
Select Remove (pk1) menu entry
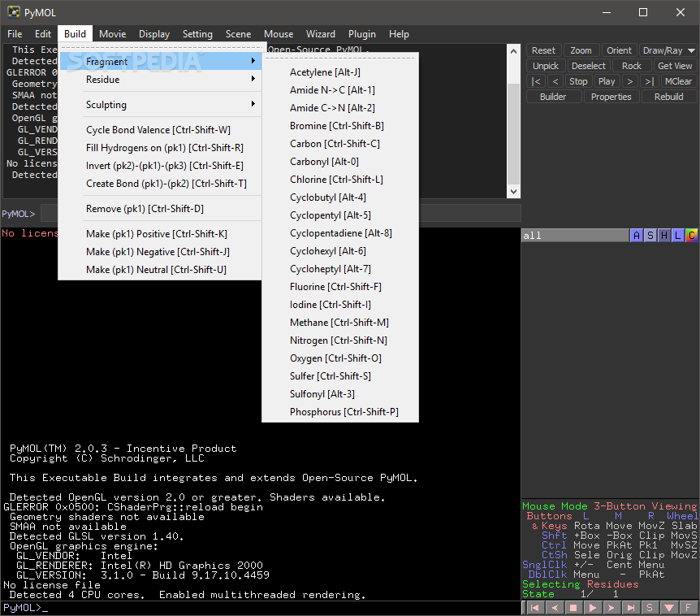point(161,209)
